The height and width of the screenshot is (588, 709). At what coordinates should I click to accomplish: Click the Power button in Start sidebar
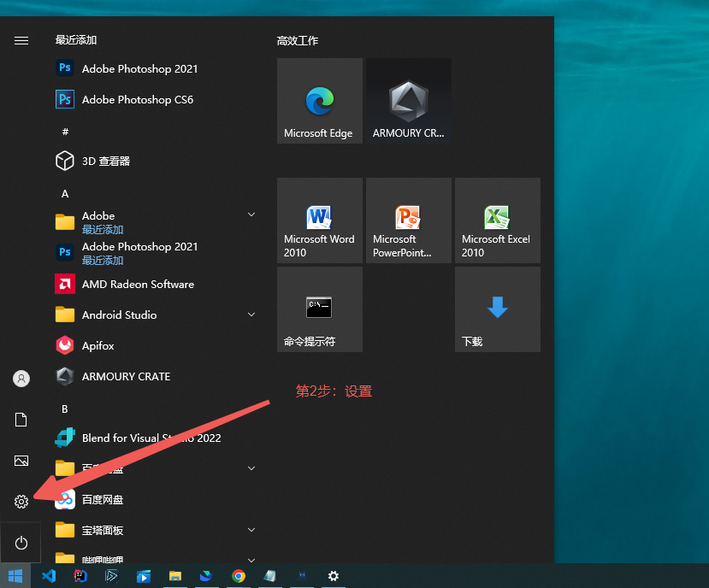(21, 543)
